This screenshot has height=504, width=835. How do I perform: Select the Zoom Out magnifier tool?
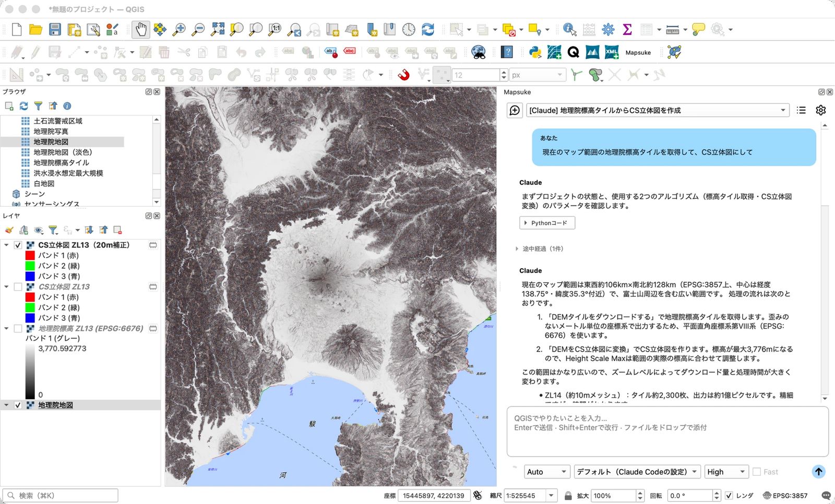click(x=198, y=29)
